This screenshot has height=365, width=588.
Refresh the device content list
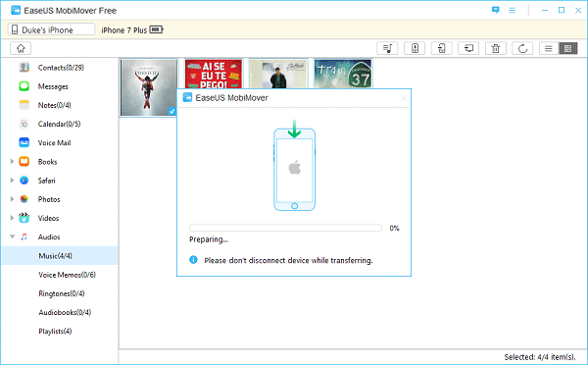tap(522, 48)
